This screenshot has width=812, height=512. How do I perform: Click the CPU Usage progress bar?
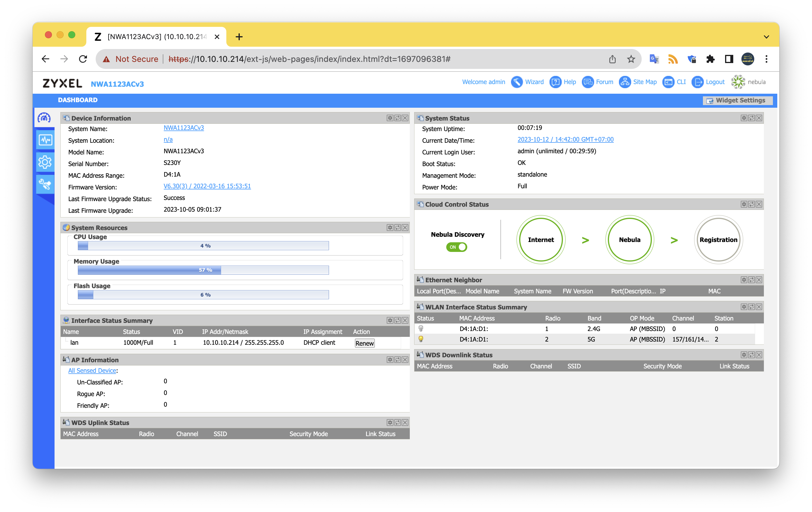point(203,246)
